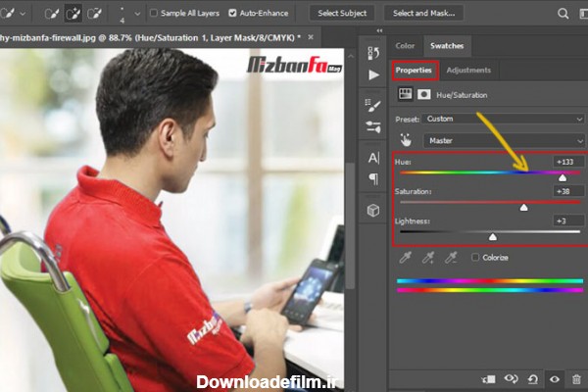The image size is (588, 392).
Task: Select the Add to Sample eyedropper
Action: [x=428, y=258]
